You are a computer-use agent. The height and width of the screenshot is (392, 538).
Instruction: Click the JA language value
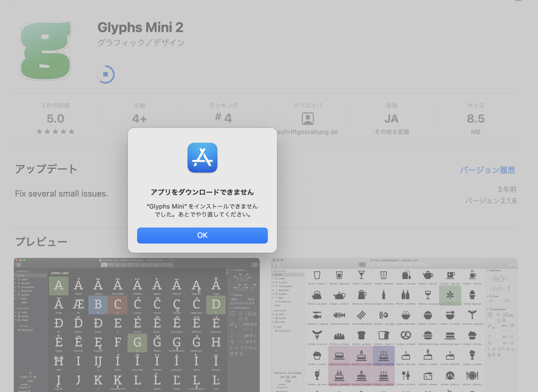[x=392, y=119]
